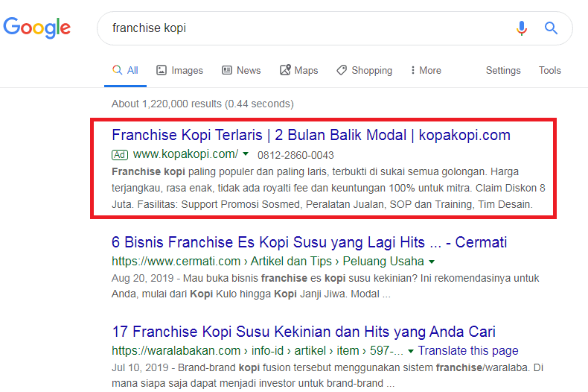Click the blue magnifier search button
The height and width of the screenshot is (392, 588).
pos(551,28)
